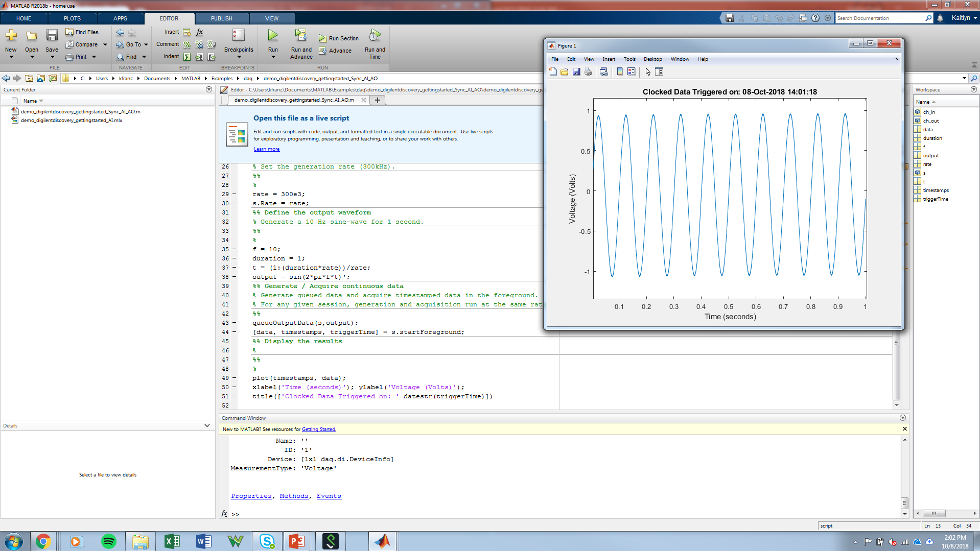Viewport: 980px width, 551px height.
Task: Open the Learn more link about live scripts
Action: click(x=267, y=149)
